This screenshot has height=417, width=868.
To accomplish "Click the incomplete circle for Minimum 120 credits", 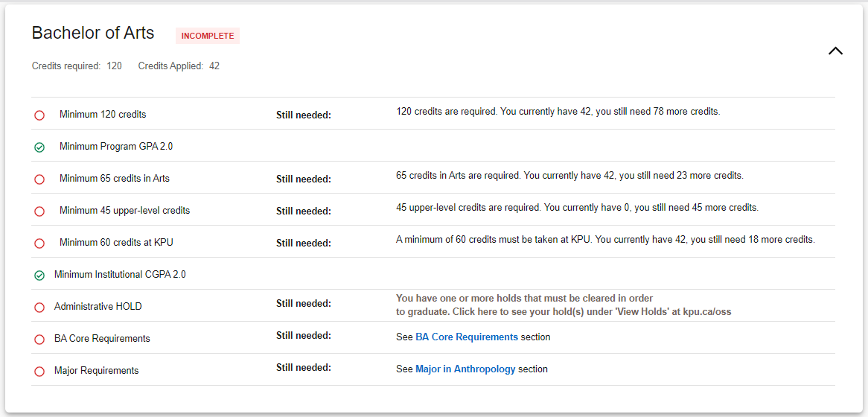I will point(39,115).
